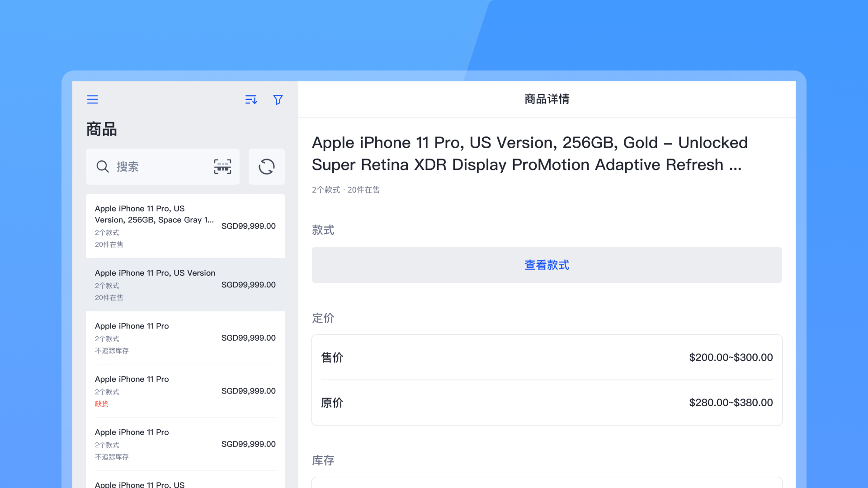Click the 2个款式 · 20件在售 subtitle
The image size is (868, 488).
[x=346, y=190]
